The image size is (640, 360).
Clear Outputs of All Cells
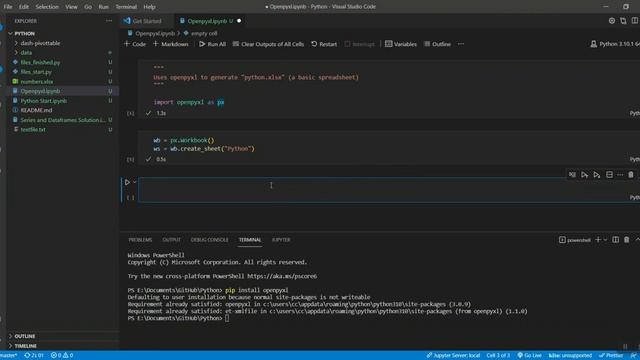(x=268, y=44)
